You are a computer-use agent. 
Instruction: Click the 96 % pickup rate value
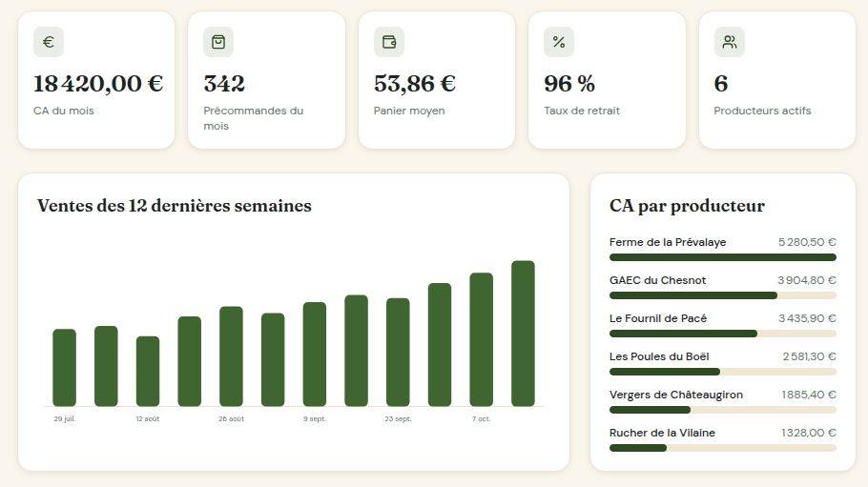point(569,84)
